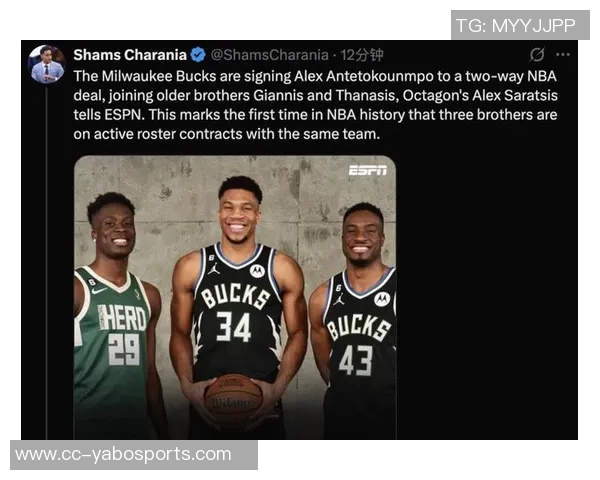Open Shams Charania's profile avatar
The width and height of the screenshot is (600, 480).
[x=47, y=64]
